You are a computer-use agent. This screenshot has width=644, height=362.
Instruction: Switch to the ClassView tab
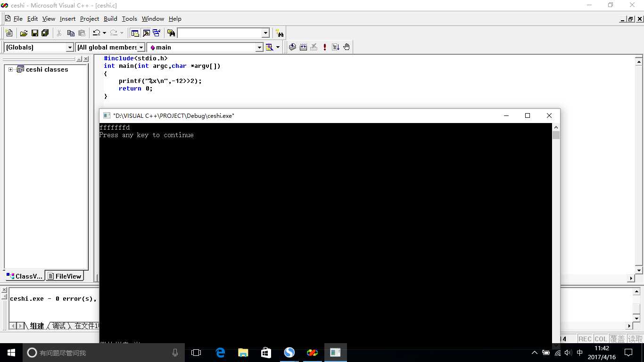[25, 276]
